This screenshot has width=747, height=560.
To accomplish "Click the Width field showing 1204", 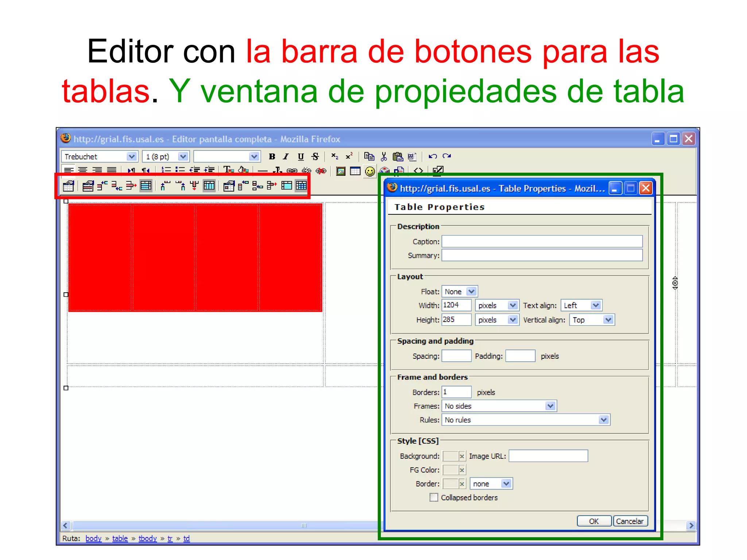I will click(x=456, y=305).
